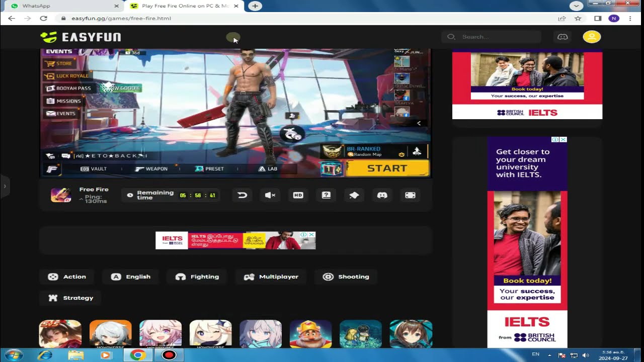Enter fullscreen mode

410,195
